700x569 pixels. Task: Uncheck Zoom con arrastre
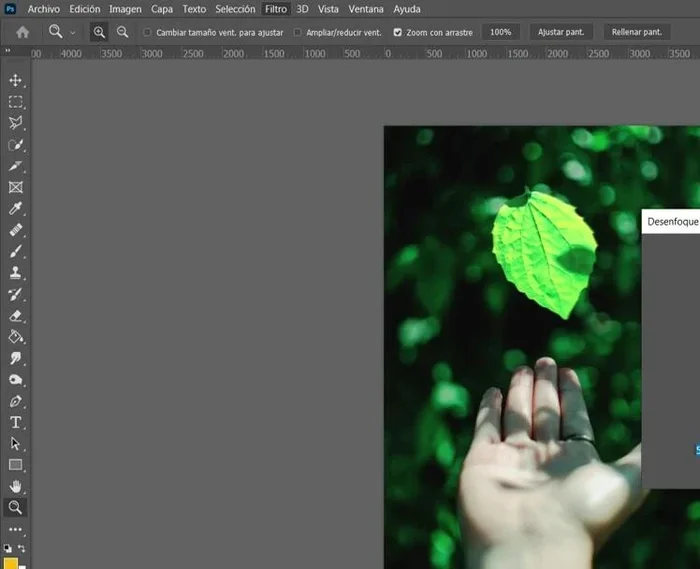(x=397, y=32)
